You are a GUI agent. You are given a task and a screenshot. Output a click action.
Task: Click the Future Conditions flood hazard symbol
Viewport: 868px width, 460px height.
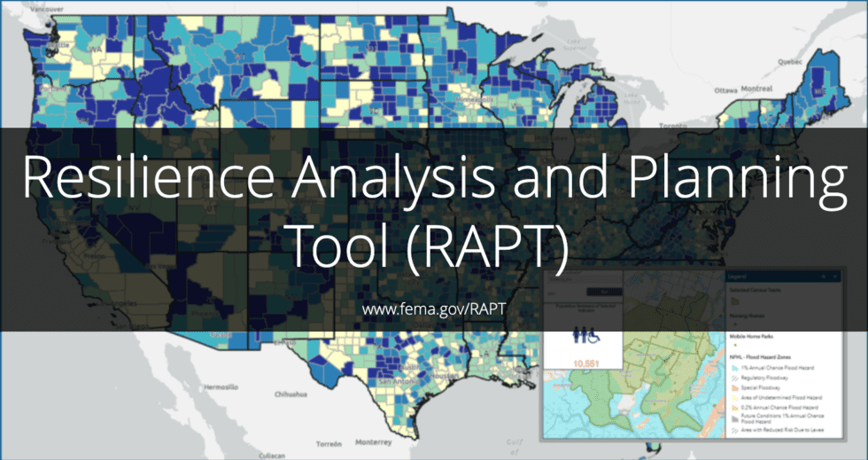[x=734, y=417]
